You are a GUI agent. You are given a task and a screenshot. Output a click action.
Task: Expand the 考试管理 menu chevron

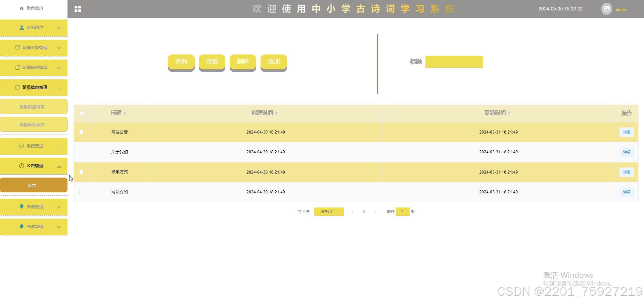point(59,227)
